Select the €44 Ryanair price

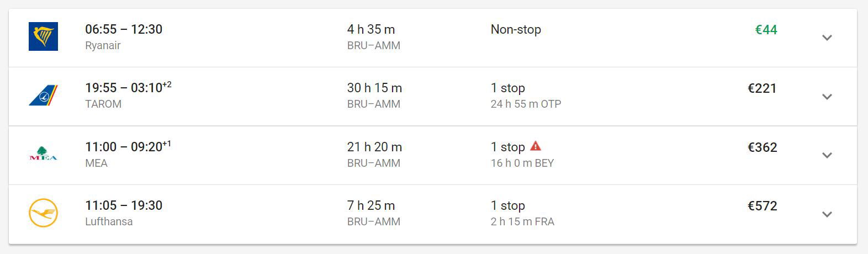click(766, 30)
